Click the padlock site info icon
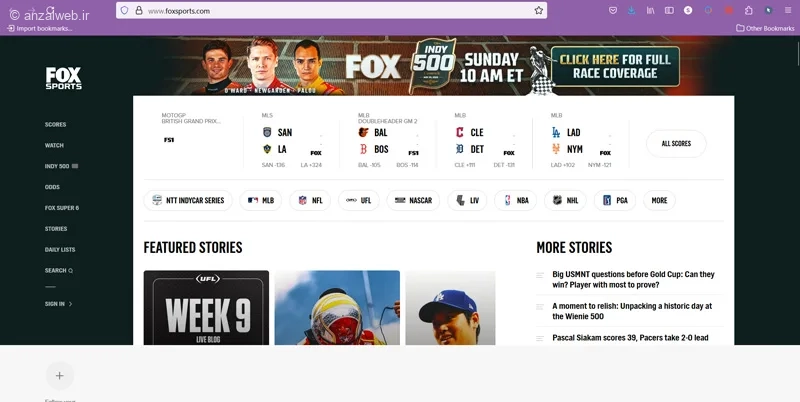Screen dimensions: 800x402 point(139,10)
